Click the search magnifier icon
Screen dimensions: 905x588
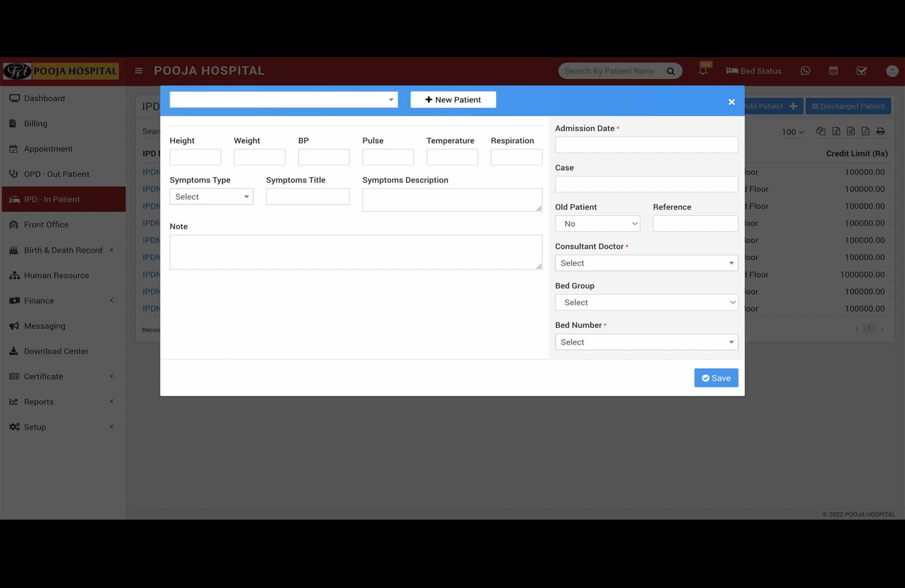click(671, 71)
